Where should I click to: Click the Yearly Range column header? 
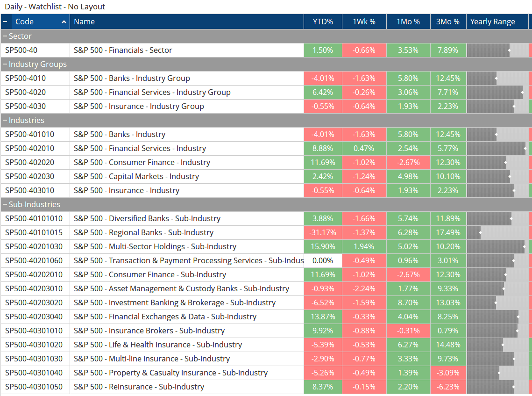point(493,21)
